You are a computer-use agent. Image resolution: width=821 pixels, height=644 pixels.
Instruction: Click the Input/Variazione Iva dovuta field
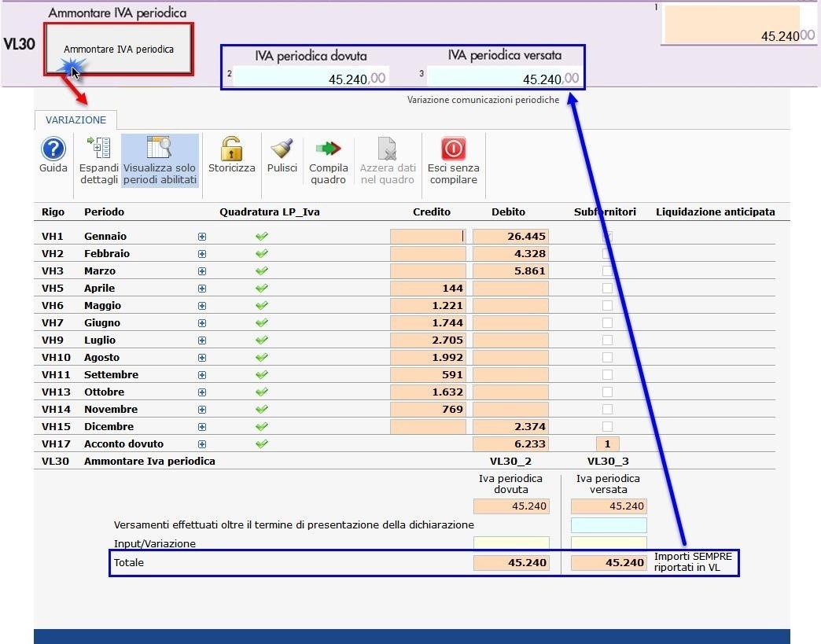point(511,543)
